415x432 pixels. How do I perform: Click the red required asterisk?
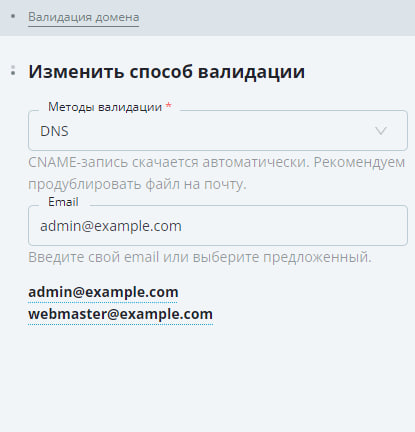pyautogui.click(x=169, y=106)
